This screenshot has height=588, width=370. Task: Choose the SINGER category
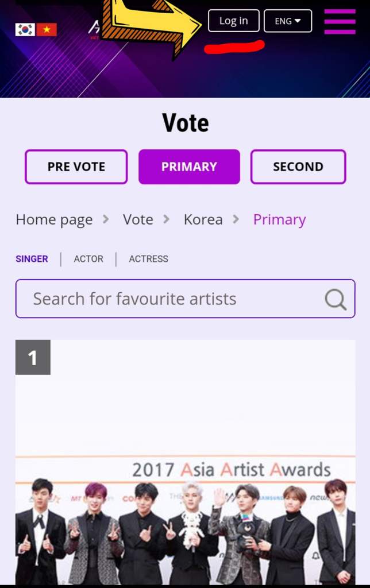[32, 259]
